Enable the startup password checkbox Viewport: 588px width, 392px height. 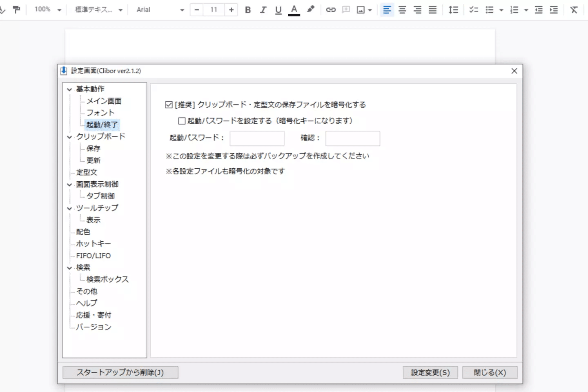pos(182,121)
